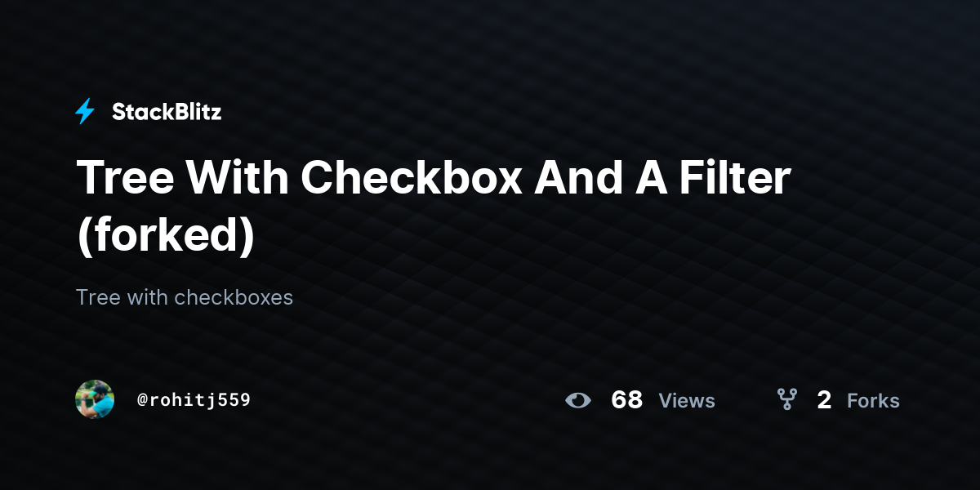980x490 pixels.
Task: Click the StackBlitz lightning bolt icon
Action: [x=85, y=111]
